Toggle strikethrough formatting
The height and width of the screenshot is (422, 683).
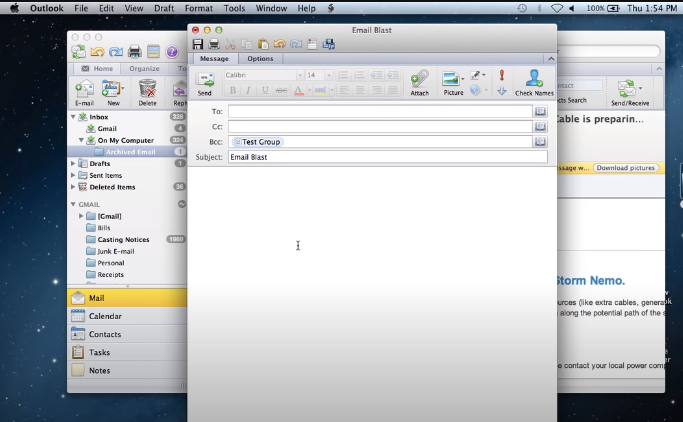[x=281, y=90]
